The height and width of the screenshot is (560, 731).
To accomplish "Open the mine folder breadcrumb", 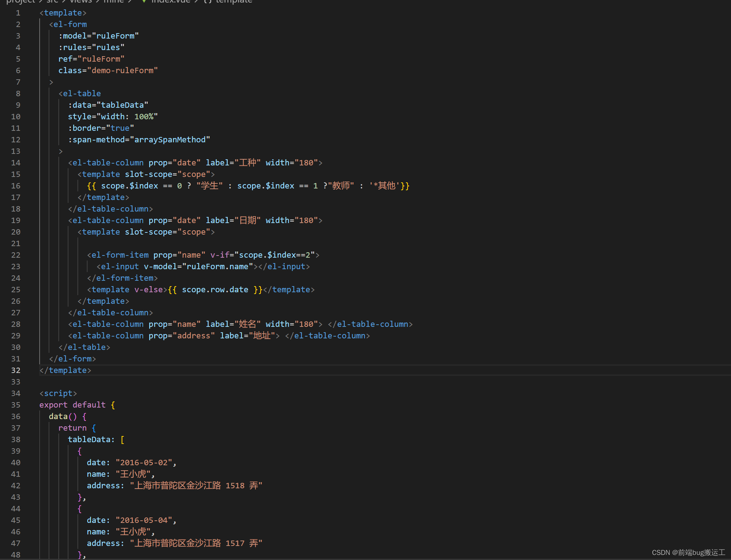I will coord(113,1).
